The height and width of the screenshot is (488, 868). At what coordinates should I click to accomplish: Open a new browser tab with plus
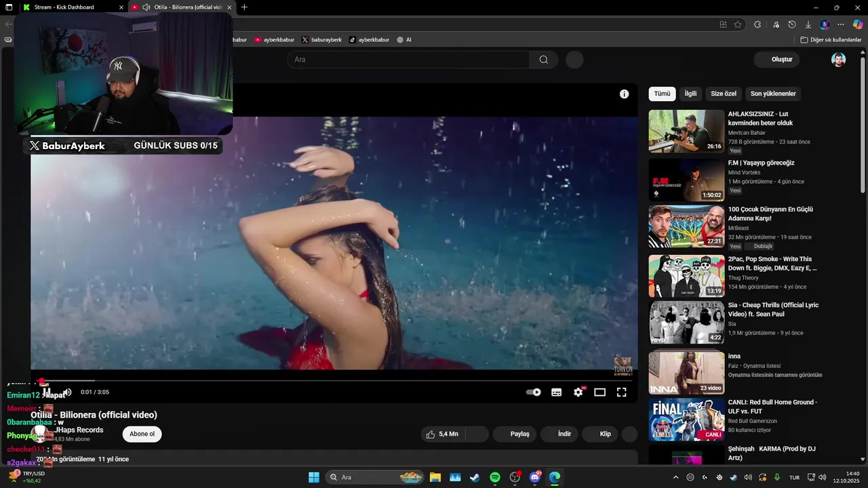pos(244,7)
